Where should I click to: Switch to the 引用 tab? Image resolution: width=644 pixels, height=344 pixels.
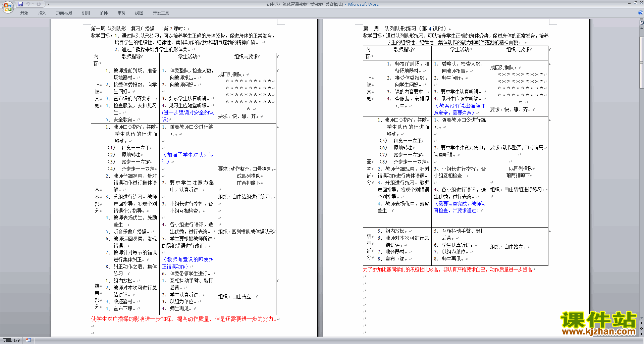(86, 13)
